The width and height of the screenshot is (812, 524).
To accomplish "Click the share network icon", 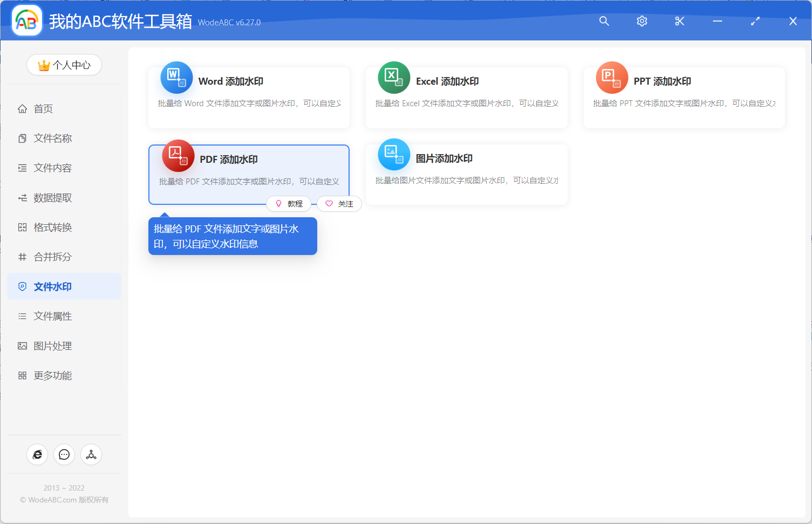I will tap(91, 454).
